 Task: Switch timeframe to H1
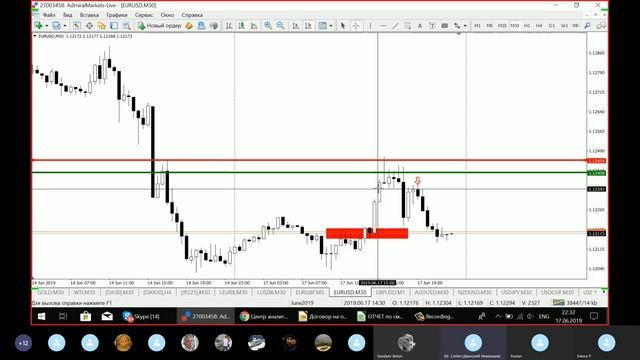[527, 26]
